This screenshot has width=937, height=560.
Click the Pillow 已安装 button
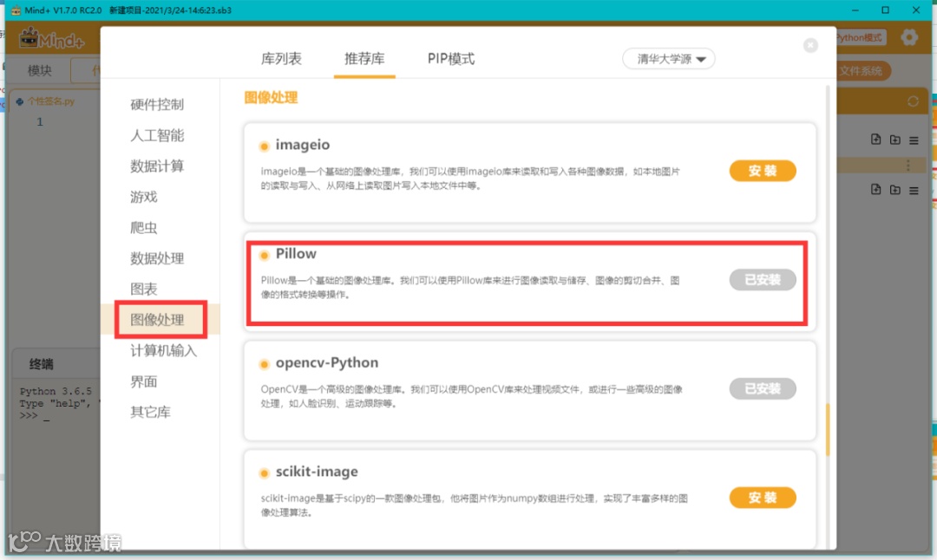(x=763, y=279)
